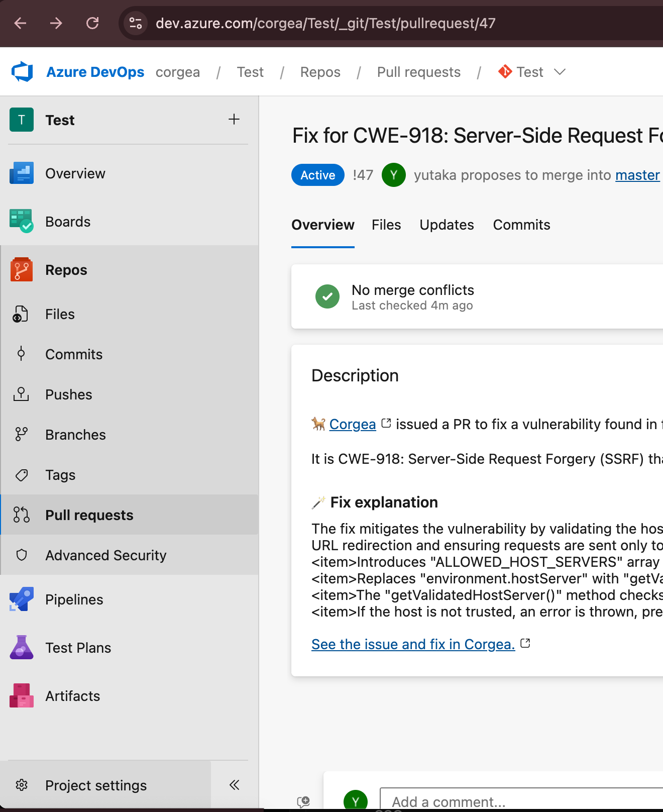The image size is (663, 812).
Task: Click the external link icon next to Corgea
Action: (x=386, y=424)
